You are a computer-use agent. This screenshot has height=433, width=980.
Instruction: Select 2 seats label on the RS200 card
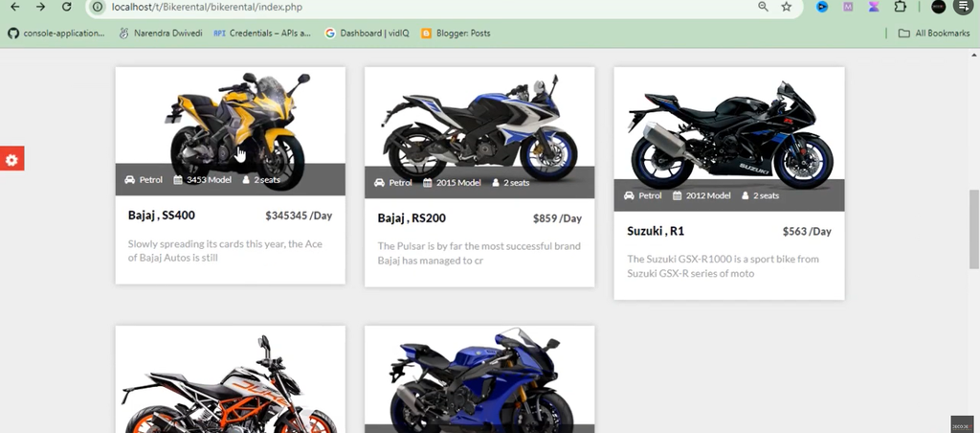click(516, 183)
